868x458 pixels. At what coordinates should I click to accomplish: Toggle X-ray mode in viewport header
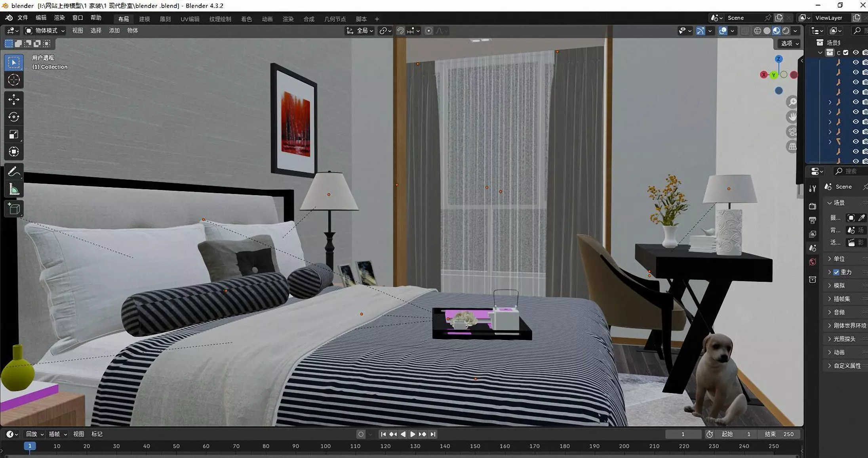744,31
